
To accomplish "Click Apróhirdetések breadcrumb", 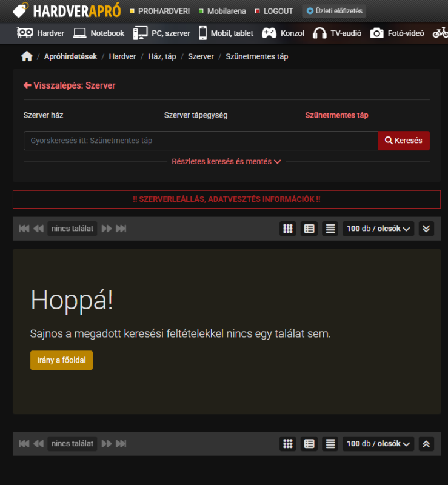I will click(70, 56).
